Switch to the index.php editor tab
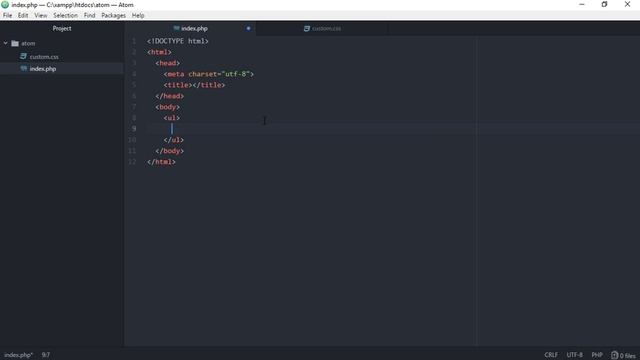 point(194,29)
